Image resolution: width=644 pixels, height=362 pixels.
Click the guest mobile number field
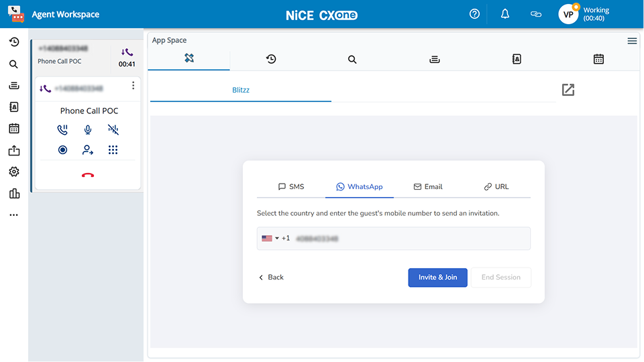coord(394,239)
